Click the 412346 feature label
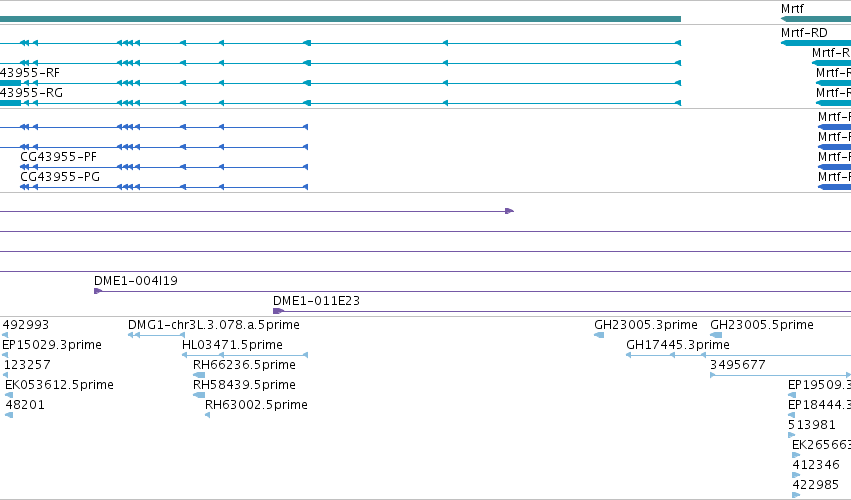851x500 pixels. [816, 465]
